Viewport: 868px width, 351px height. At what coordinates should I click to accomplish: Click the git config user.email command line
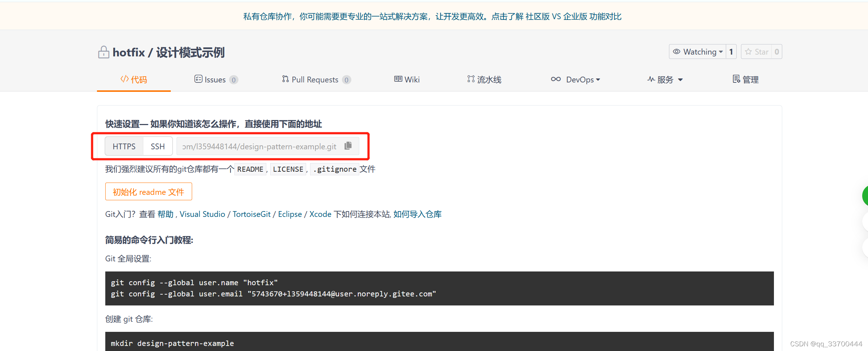[x=274, y=294]
